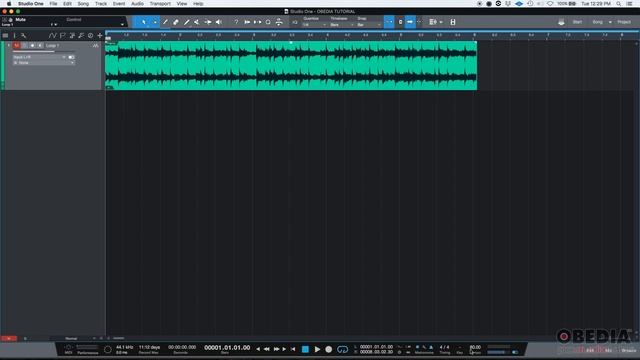Toggle the snap button in toolbar
This screenshot has height=360, width=640.
[x=389, y=22]
